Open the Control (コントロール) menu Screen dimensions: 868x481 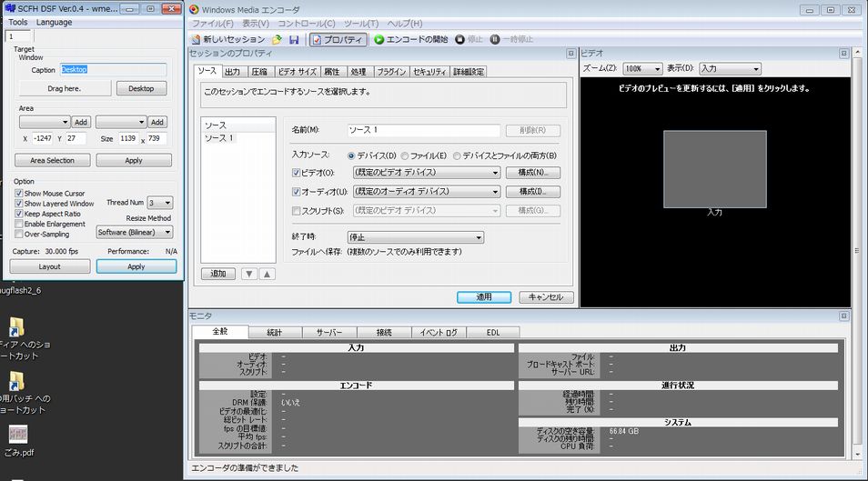306,24
